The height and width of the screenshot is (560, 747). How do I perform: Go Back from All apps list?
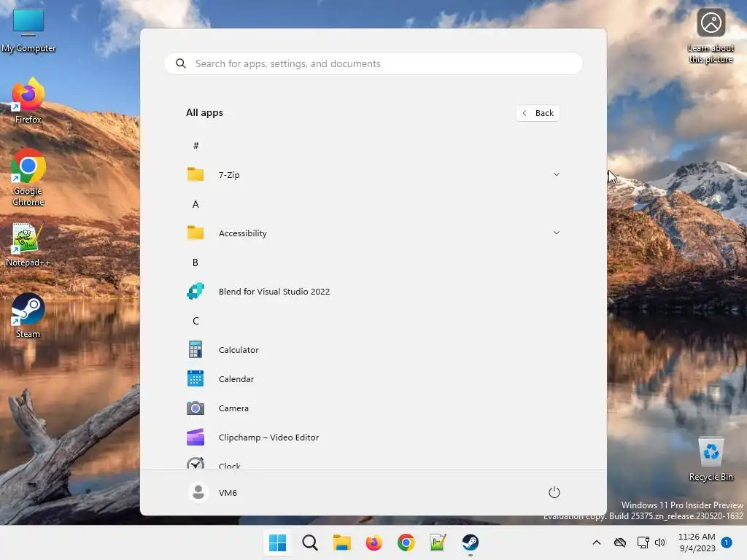tap(538, 113)
